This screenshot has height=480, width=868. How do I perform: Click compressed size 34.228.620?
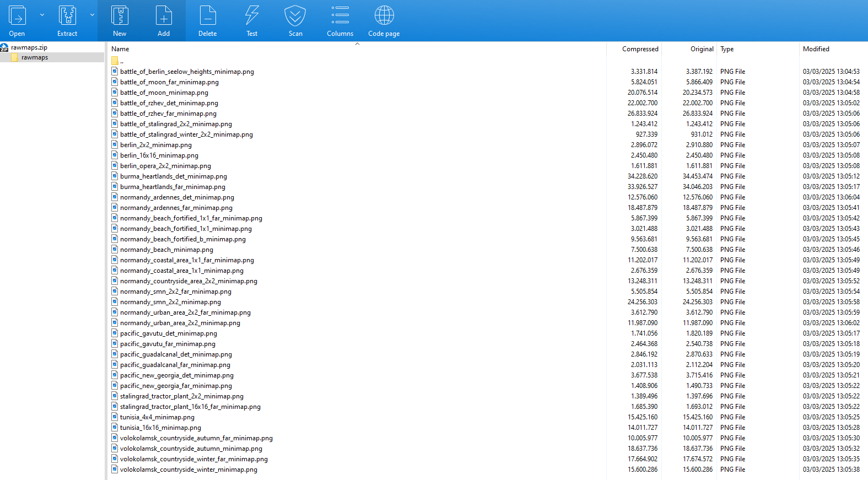coord(642,176)
